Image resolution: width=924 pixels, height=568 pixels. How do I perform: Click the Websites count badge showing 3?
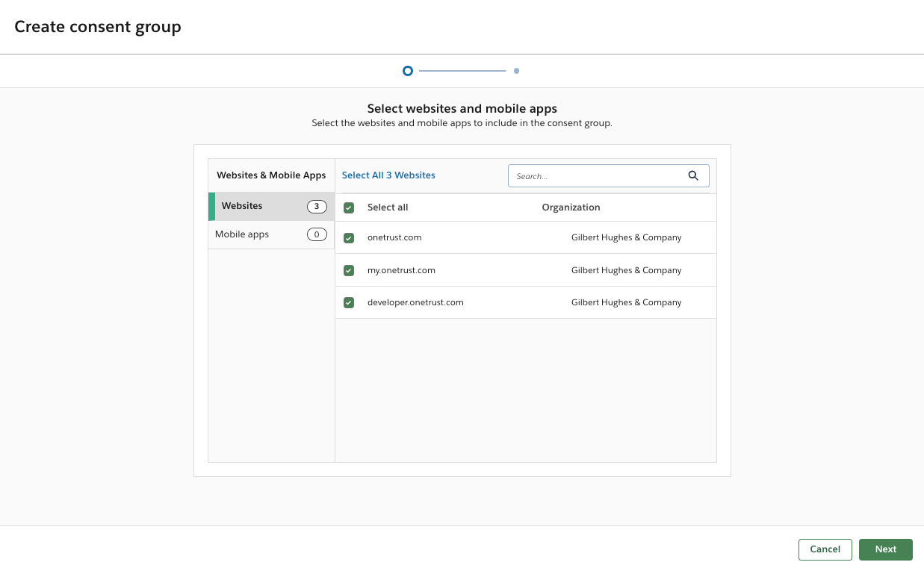(317, 207)
